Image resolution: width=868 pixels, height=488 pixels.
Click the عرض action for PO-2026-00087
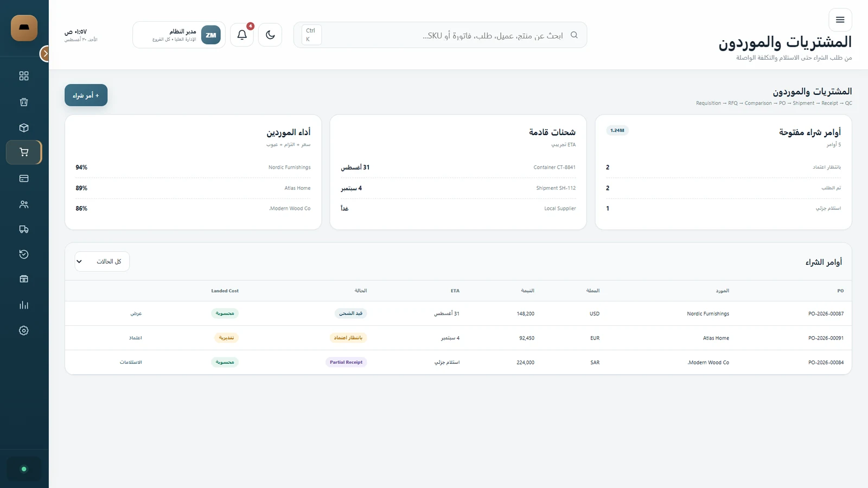click(x=136, y=313)
